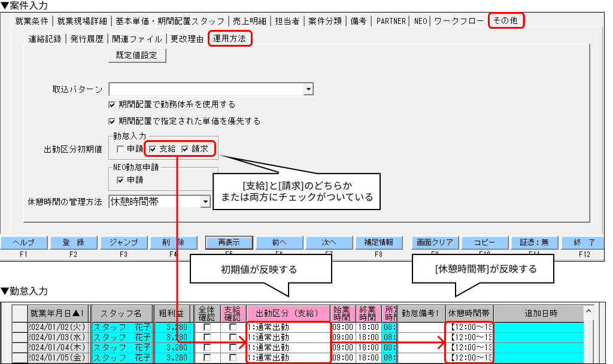Click the スタッフ名 column header

point(122,313)
